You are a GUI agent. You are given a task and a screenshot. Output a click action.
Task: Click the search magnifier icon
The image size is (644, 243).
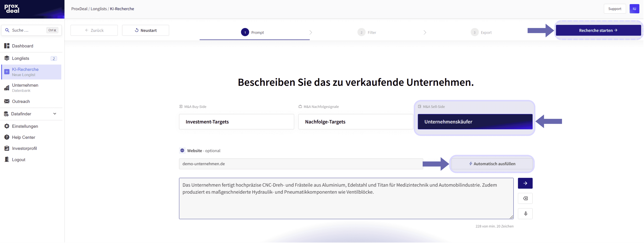coord(7,30)
